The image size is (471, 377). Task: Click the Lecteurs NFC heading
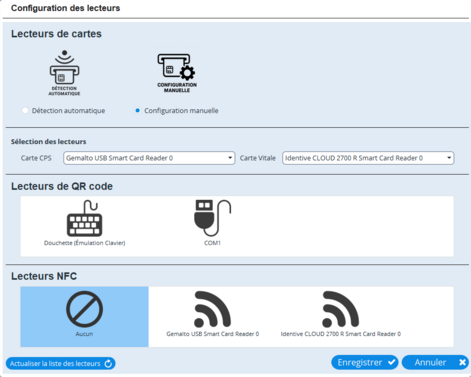44,276
